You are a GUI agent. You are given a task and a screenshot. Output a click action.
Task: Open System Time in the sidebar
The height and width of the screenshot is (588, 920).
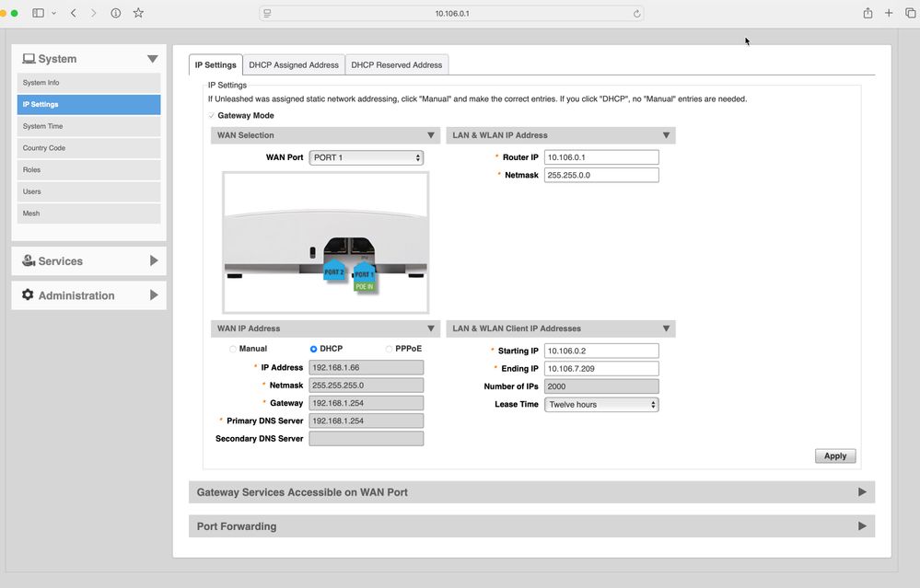(x=88, y=126)
